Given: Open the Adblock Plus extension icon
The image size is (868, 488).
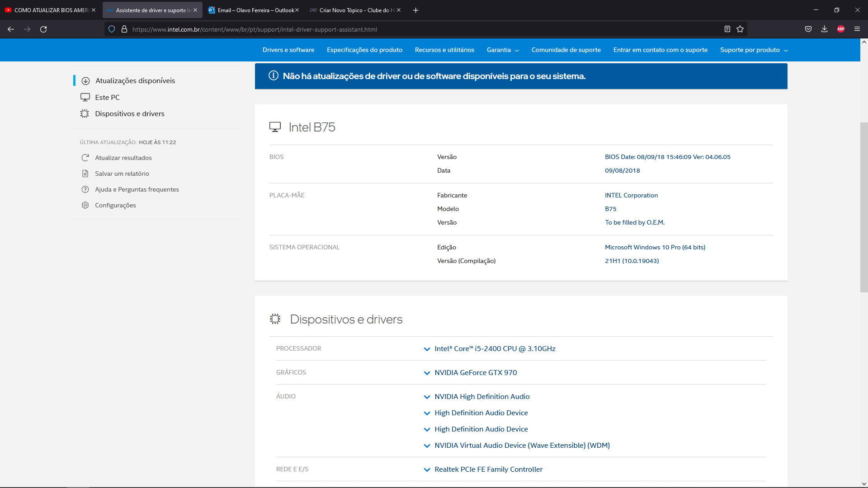Looking at the screenshot, I should click(x=841, y=29).
